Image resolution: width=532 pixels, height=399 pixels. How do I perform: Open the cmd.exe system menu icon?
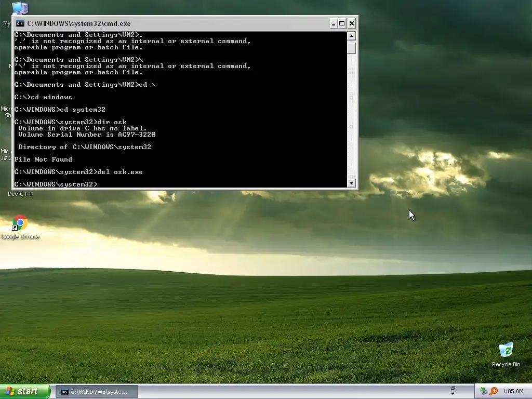[x=20, y=23]
